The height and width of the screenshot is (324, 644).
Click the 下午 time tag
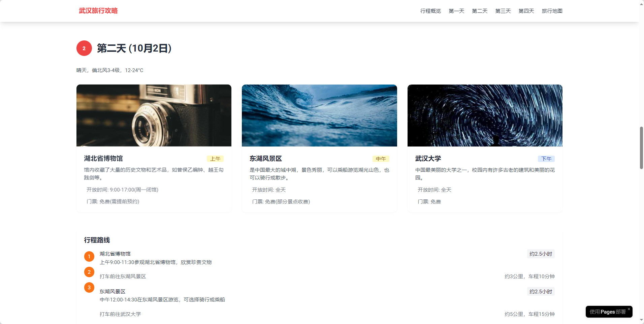[x=546, y=159]
